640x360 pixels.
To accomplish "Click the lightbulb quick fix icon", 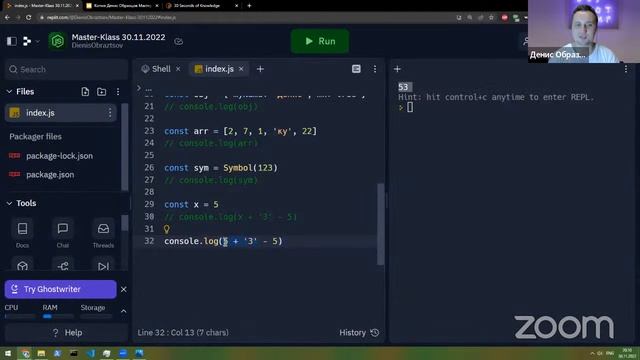I will pos(167,229).
